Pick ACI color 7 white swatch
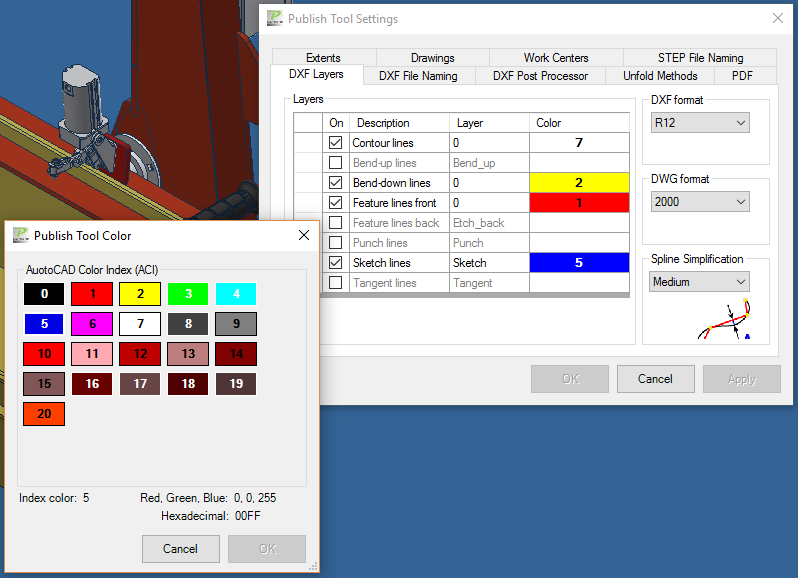This screenshot has width=798, height=578. coord(140,324)
